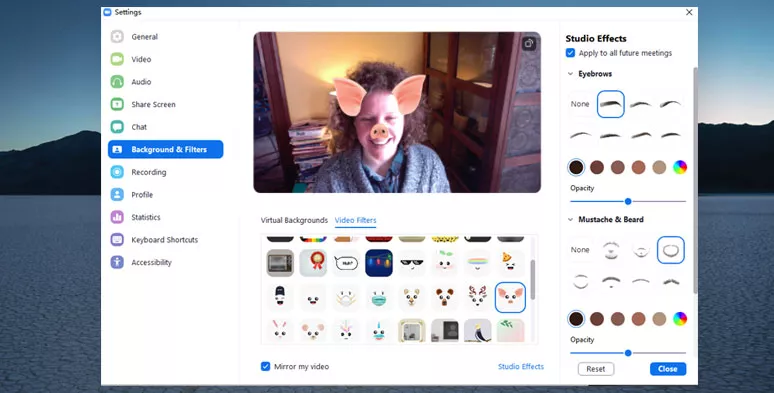
Task: Open General settings
Action: 165,37
